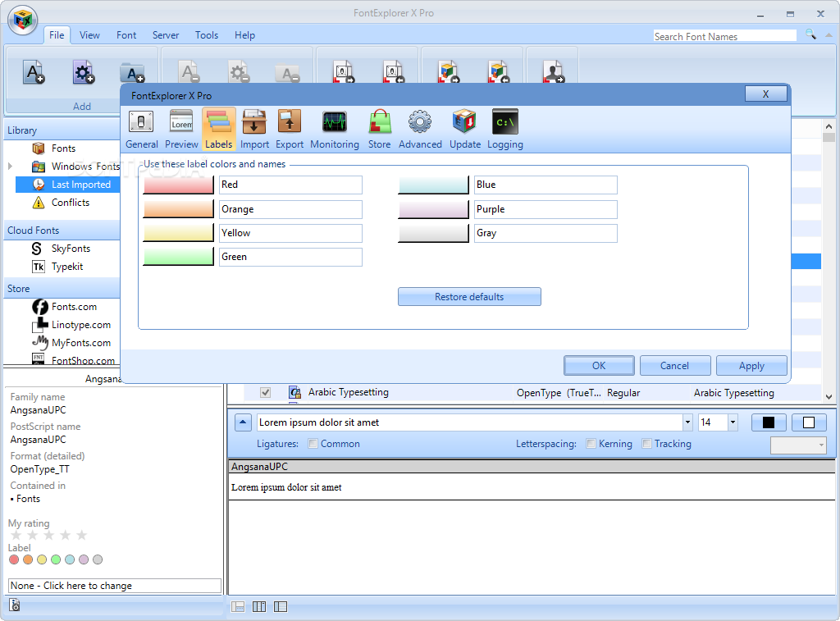Collapse the ribbon with top-right arrow
The width and height of the screenshot is (840, 621).
(x=829, y=34)
